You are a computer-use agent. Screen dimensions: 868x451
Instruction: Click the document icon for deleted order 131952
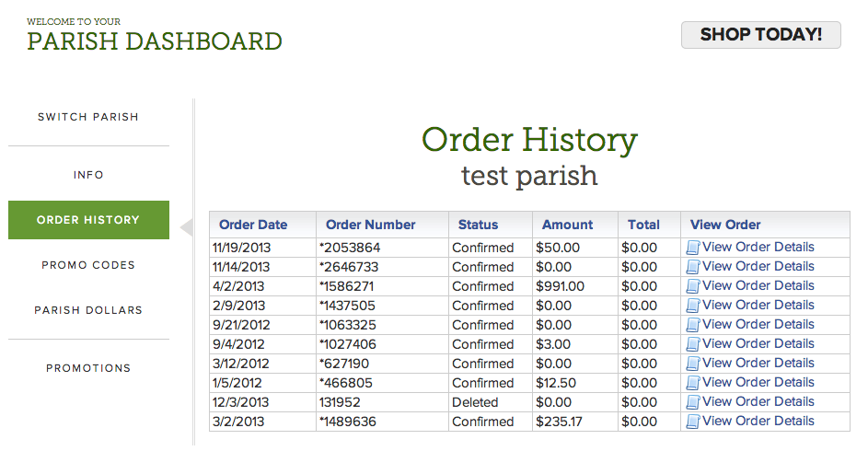[693, 402]
